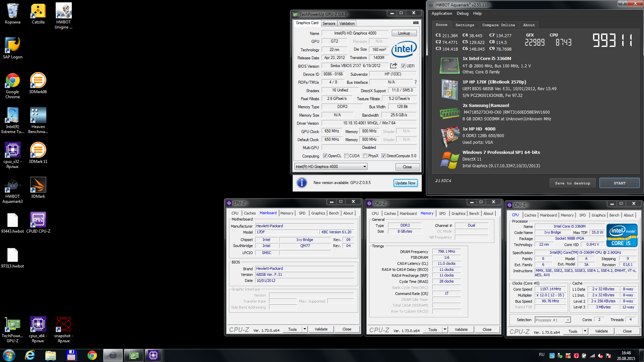Expand Tools dropdown in CPU-Z CPU window
Image resolution: width=644 pixels, height=362 pixels.
tap(585, 331)
